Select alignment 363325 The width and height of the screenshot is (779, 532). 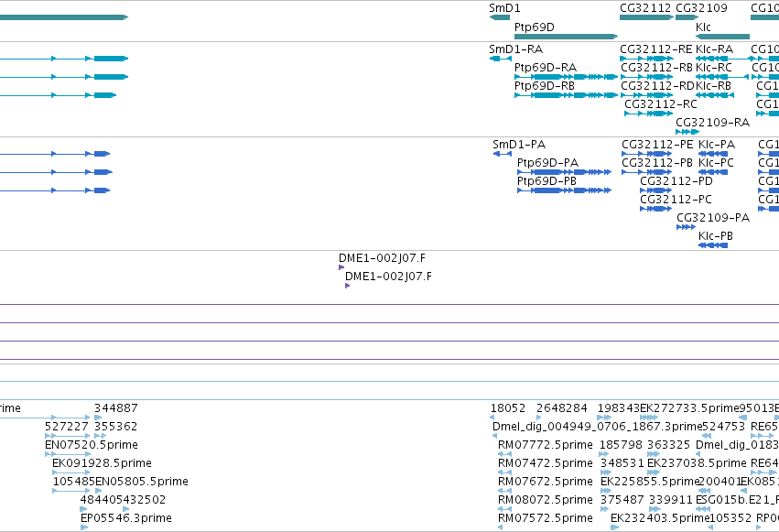coord(654,454)
